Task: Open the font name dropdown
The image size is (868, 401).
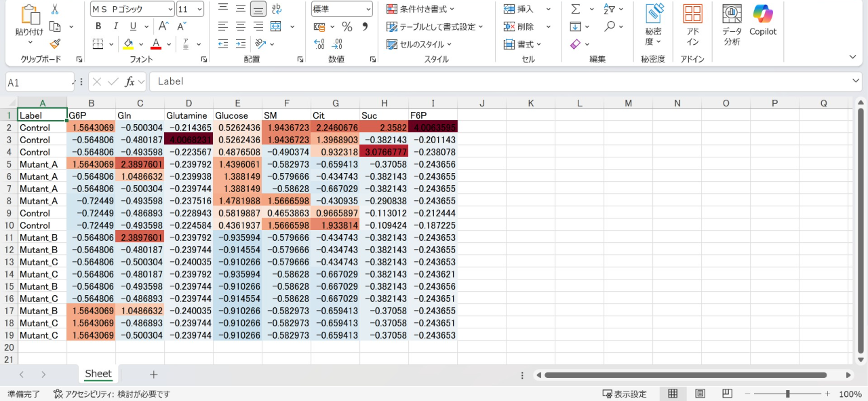Action: (x=130, y=9)
